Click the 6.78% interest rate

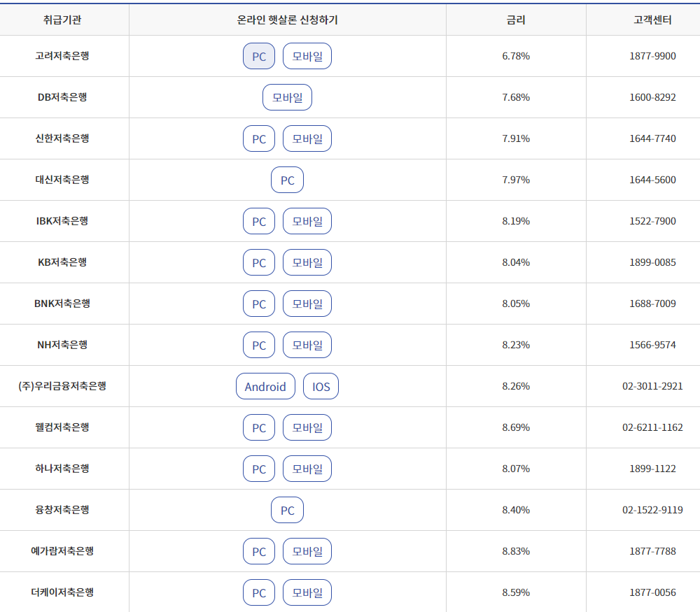pyautogui.click(x=516, y=56)
